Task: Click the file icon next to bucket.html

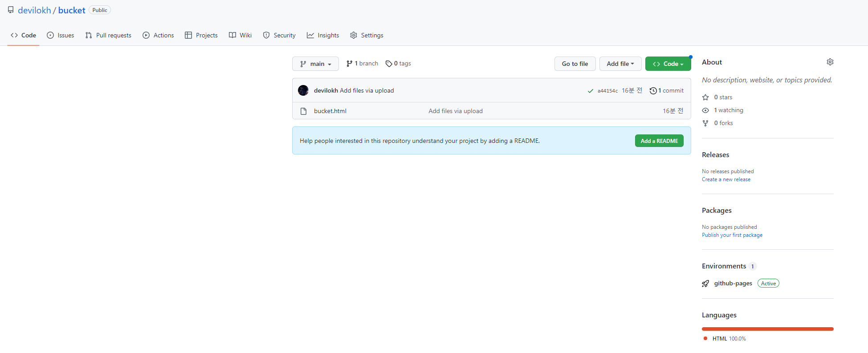Action: click(303, 111)
